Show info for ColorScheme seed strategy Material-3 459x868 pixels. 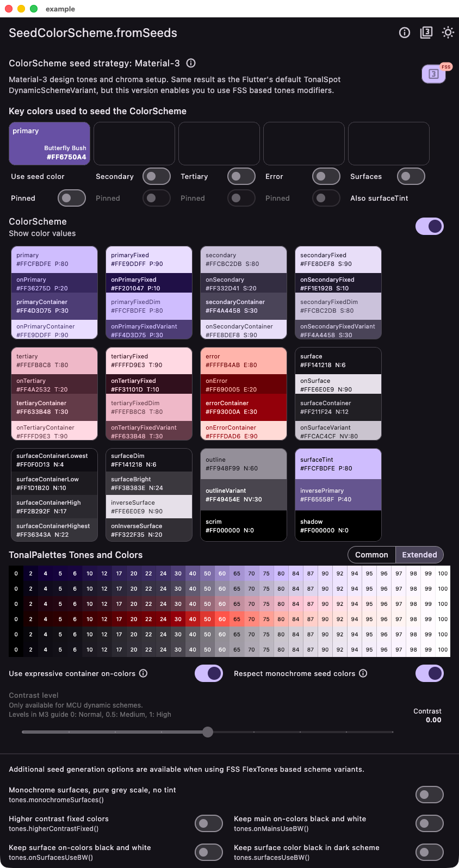click(191, 63)
